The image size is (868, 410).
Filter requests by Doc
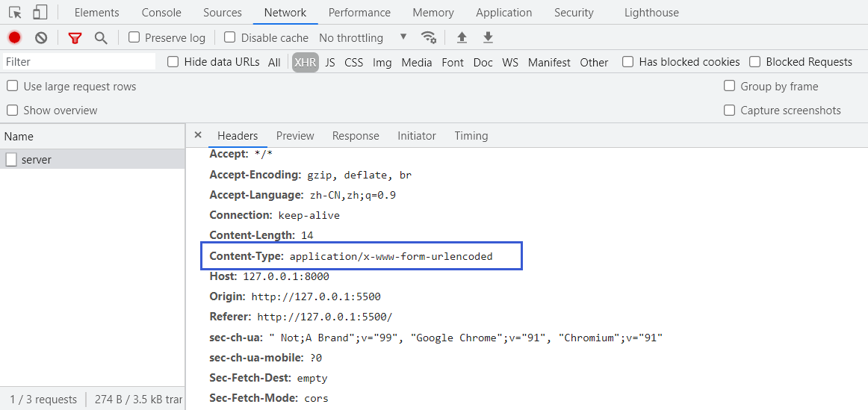tap(483, 63)
